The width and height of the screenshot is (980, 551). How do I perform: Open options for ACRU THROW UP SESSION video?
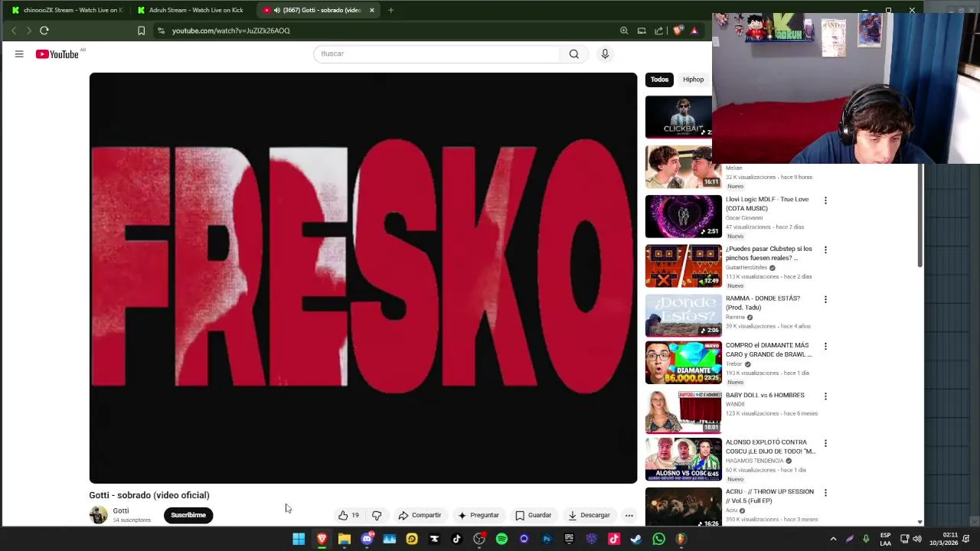click(x=825, y=493)
